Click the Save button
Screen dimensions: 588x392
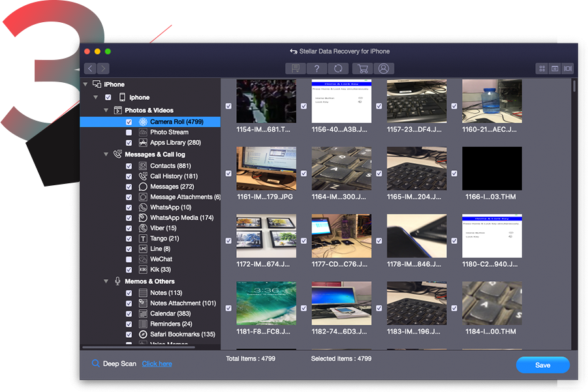542,365
